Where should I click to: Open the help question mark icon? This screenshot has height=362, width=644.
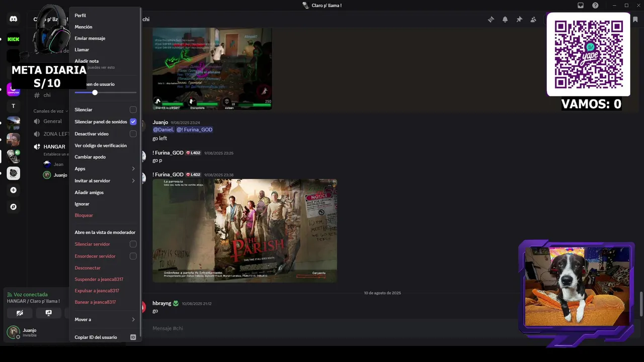pos(595,5)
